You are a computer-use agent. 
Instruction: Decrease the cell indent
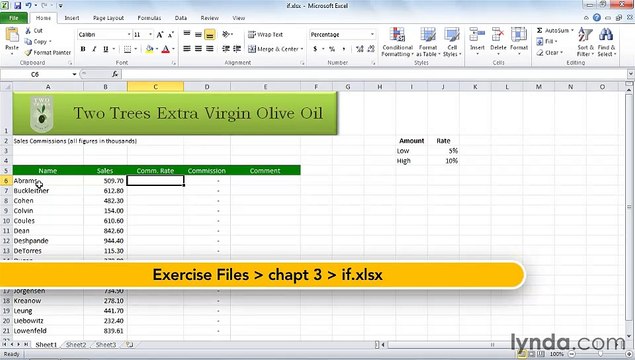tap(226, 49)
